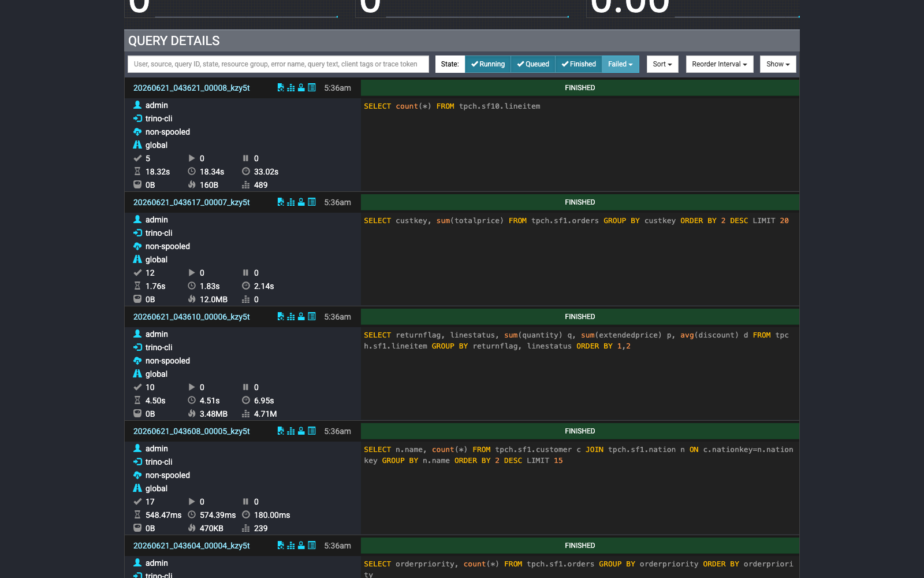Click the FINISHED status bar of the n.name query
This screenshot has height=578, width=924.
[x=580, y=431]
